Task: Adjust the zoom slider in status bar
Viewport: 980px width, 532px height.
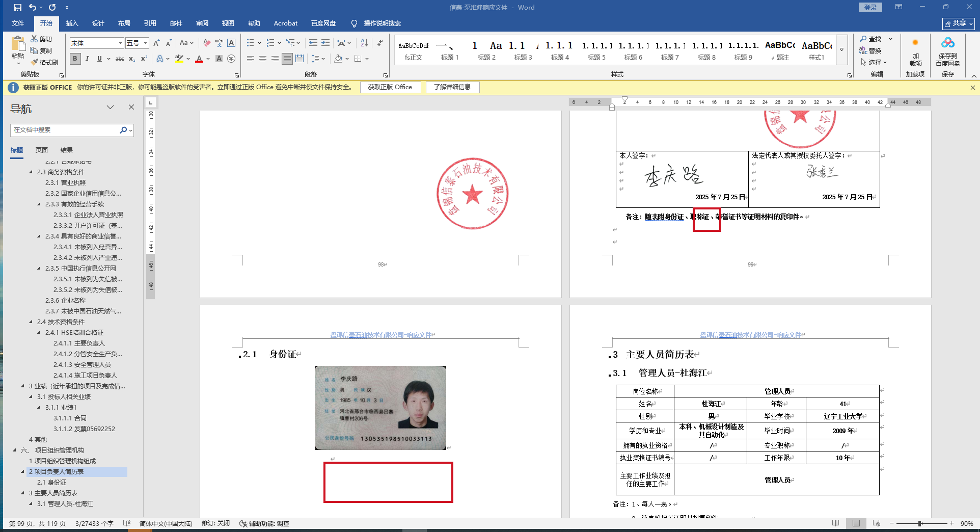Action: 920,523
